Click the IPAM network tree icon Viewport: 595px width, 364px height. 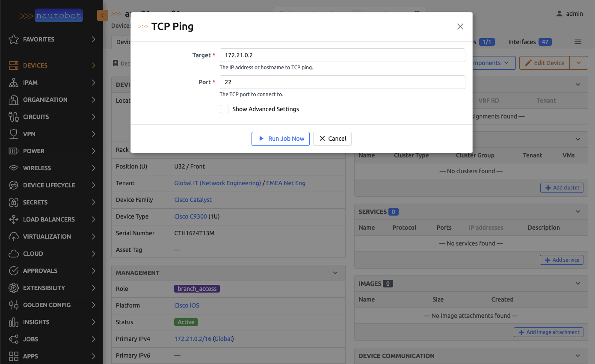14,83
